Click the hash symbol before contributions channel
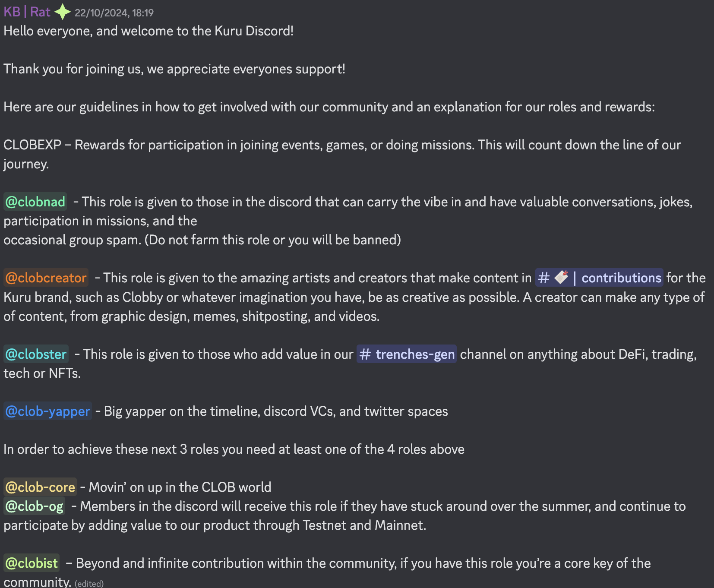 (x=543, y=278)
